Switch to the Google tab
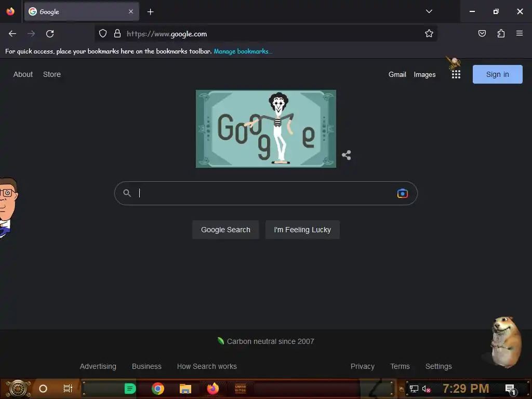This screenshot has height=399, width=532. (x=82, y=11)
